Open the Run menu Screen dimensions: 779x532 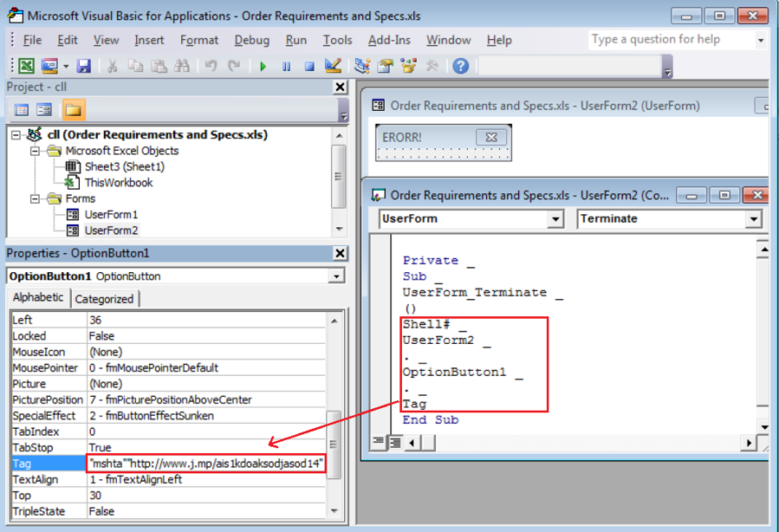(x=296, y=40)
